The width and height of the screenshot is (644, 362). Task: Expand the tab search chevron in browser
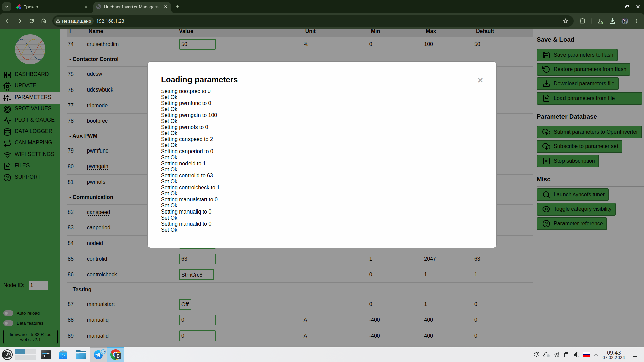click(6, 7)
